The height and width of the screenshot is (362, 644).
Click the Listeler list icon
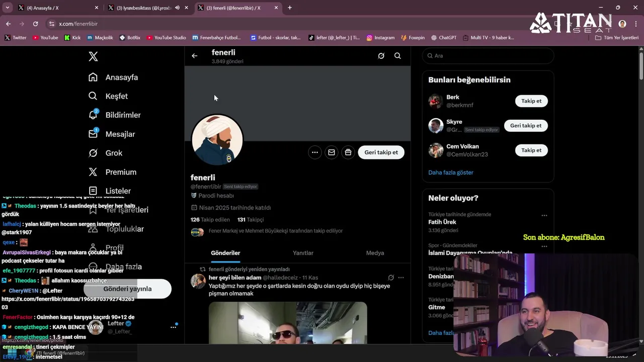pos(93,191)
